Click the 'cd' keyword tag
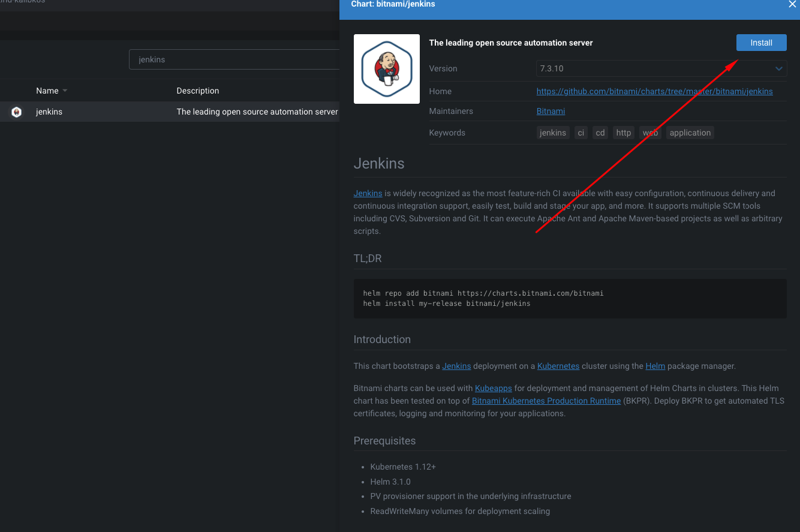Viewport: 800px width, 532px height. (600, 133)
